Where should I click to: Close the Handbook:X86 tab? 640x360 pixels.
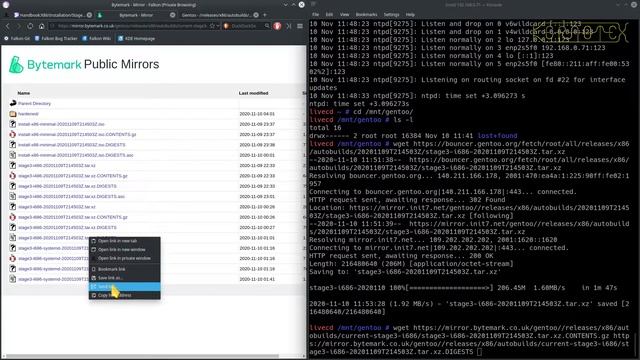89,15
